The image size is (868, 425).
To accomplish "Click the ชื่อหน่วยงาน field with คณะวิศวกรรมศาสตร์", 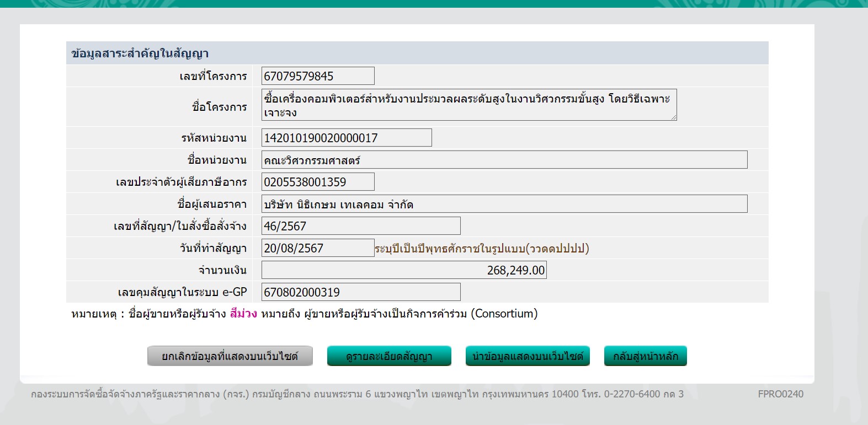I will (x=504, y=160).
